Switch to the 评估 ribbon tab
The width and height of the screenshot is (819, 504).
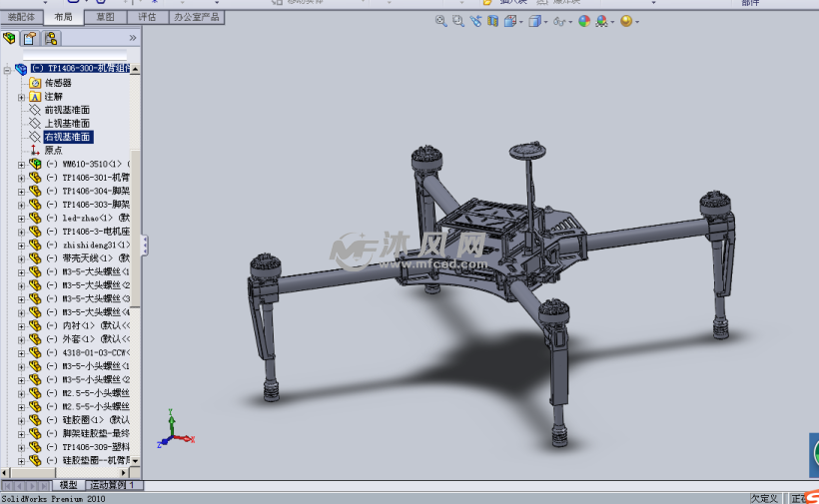(x=147, y=17)
